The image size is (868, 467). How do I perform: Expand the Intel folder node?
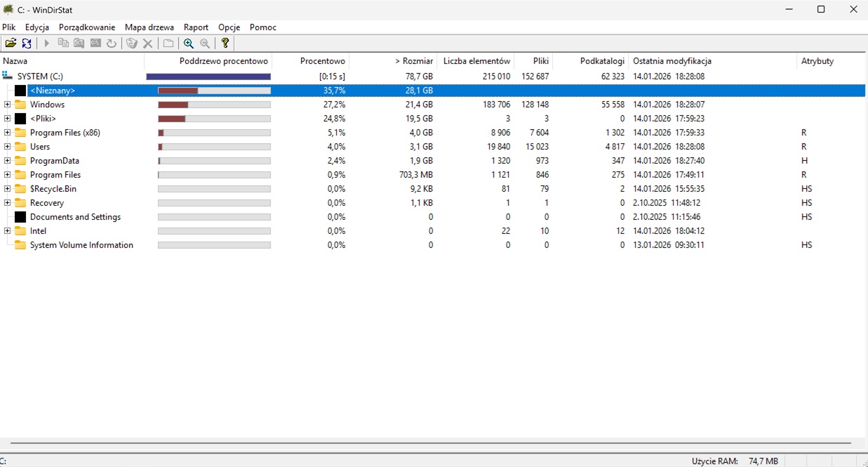click(8, 231)
